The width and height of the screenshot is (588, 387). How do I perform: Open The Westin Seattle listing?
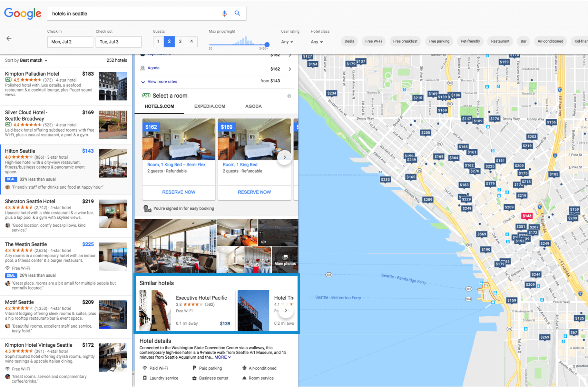[x=66, y=266]
